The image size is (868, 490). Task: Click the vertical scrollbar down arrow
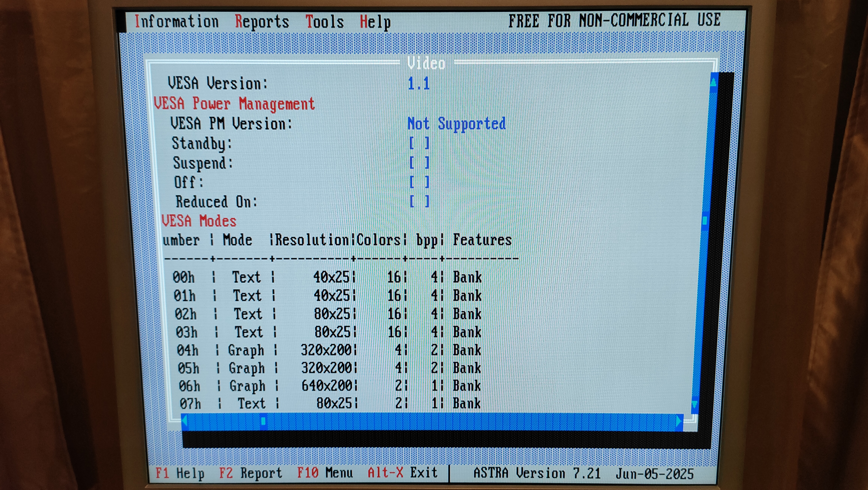click(x=695, y=404)
